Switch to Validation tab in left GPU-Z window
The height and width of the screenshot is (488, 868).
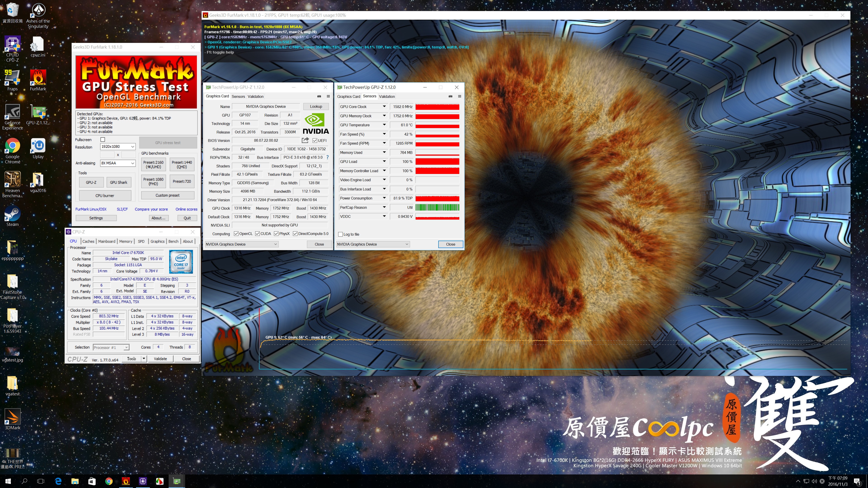pos(256,96)
